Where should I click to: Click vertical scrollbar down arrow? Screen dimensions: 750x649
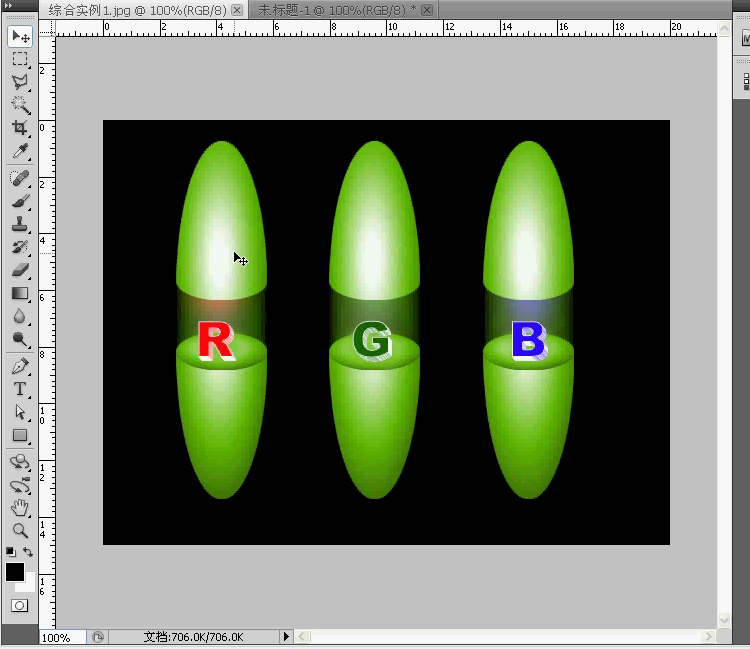pos(724,620)
